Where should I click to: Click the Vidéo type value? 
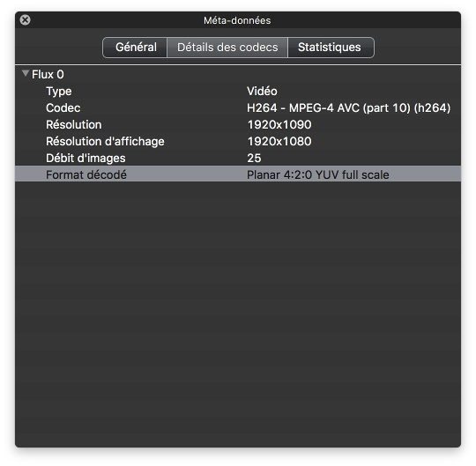click(x=262, y=92)
